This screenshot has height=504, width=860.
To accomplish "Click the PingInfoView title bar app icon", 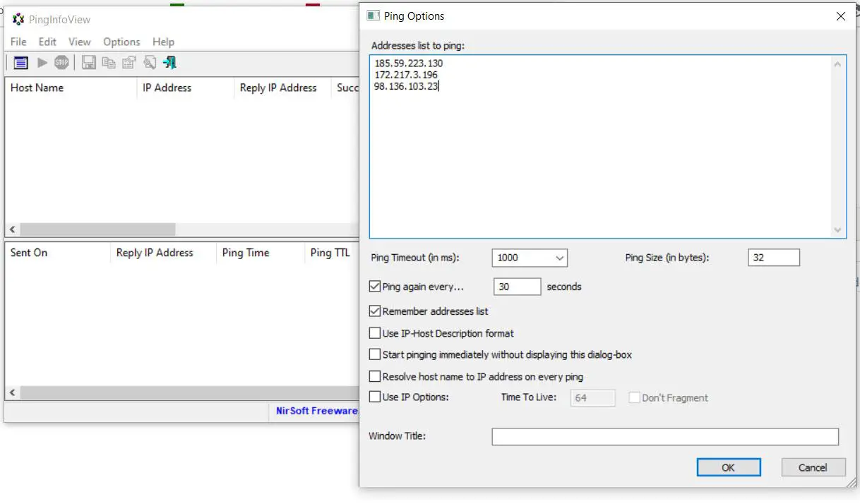I will tap(18, 20).
